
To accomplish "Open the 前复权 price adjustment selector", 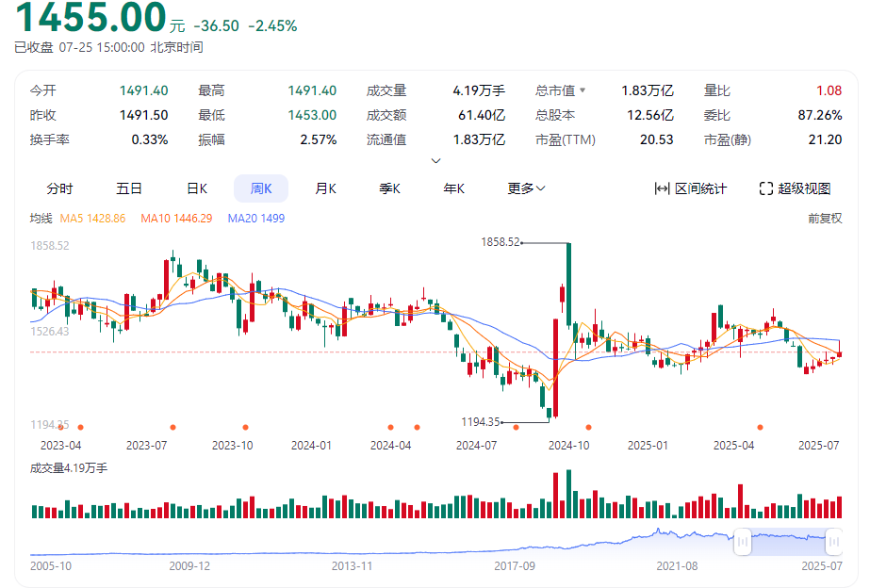I will click(824, 218).
